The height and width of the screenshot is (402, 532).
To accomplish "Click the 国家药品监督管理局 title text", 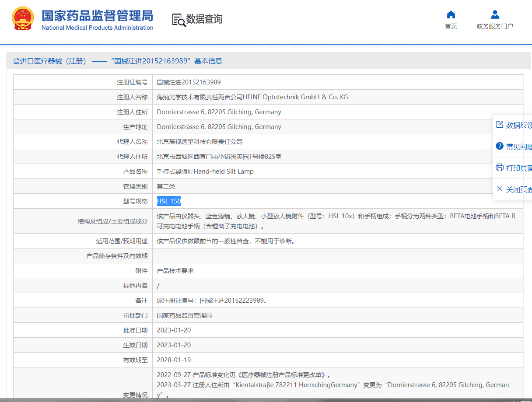I will (x=98, y=15).
